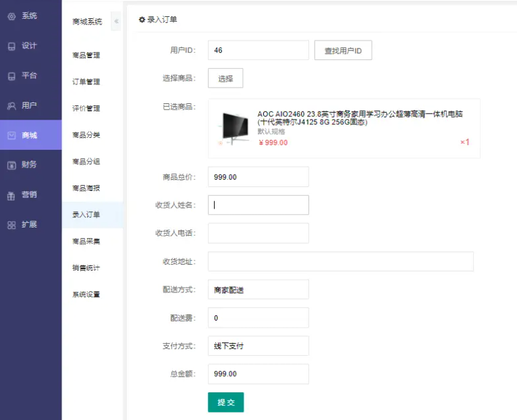
Task: Open the 设计 main menu item
Action: click(x=30, y=45)
